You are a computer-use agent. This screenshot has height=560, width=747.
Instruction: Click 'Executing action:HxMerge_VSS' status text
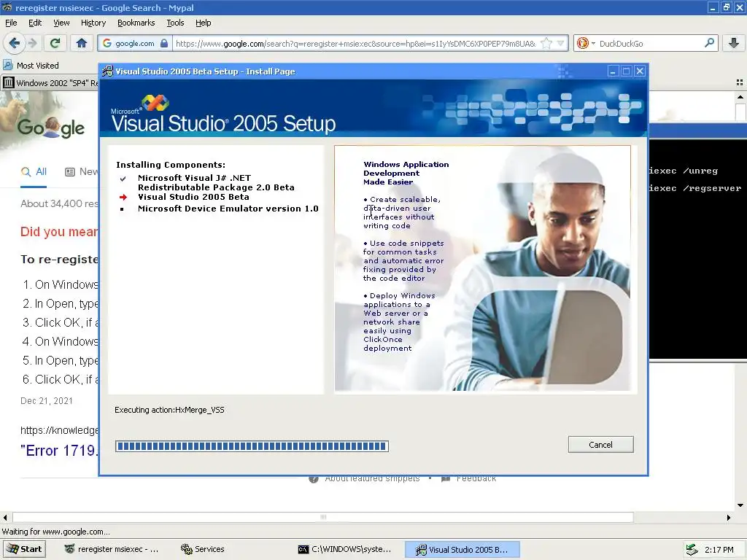(169, 410)
